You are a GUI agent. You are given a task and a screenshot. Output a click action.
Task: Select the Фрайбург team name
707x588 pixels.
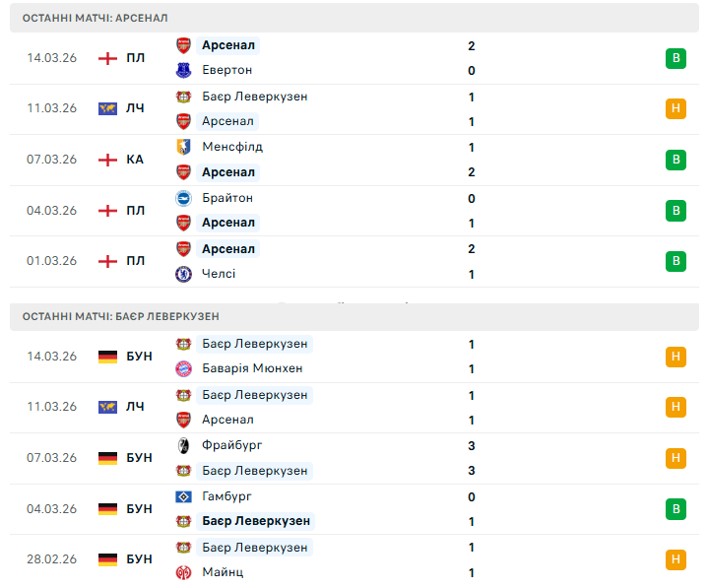click(231, 445)
